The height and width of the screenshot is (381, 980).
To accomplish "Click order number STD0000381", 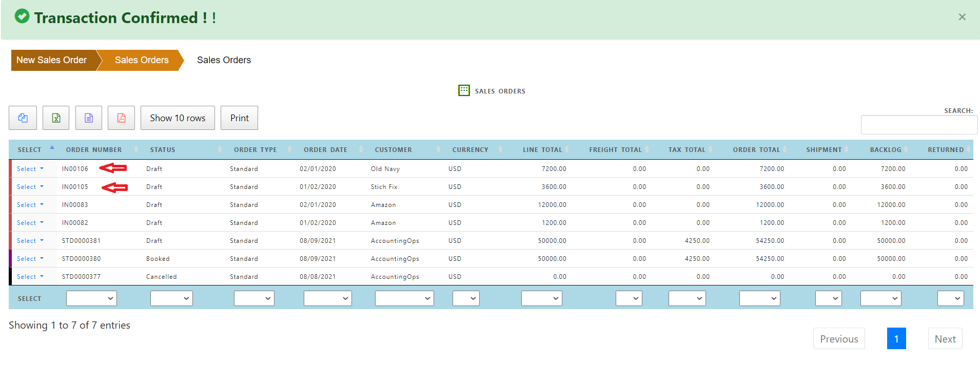I will click(81, 241).
